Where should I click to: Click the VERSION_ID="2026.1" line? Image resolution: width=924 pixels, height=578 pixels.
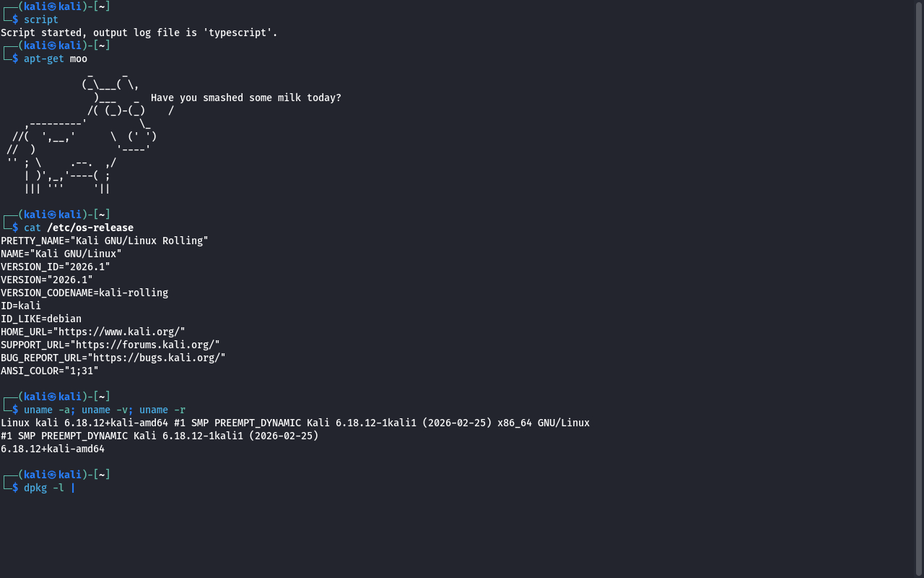(55, 267)
